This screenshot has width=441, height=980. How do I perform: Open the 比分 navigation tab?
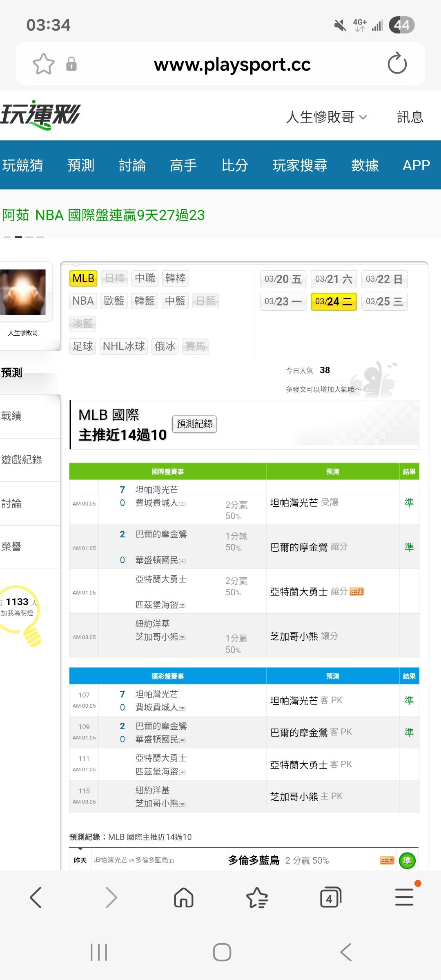point(235,165)
